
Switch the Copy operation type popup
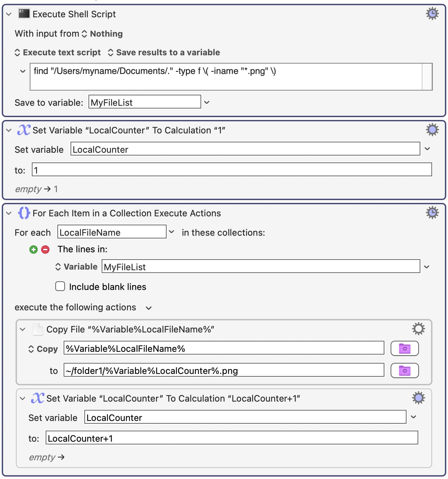(43, 349)
